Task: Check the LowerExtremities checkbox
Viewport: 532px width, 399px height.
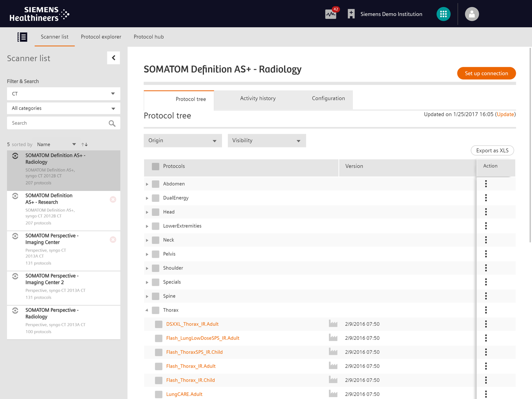Action: click(x=155, y=226)
